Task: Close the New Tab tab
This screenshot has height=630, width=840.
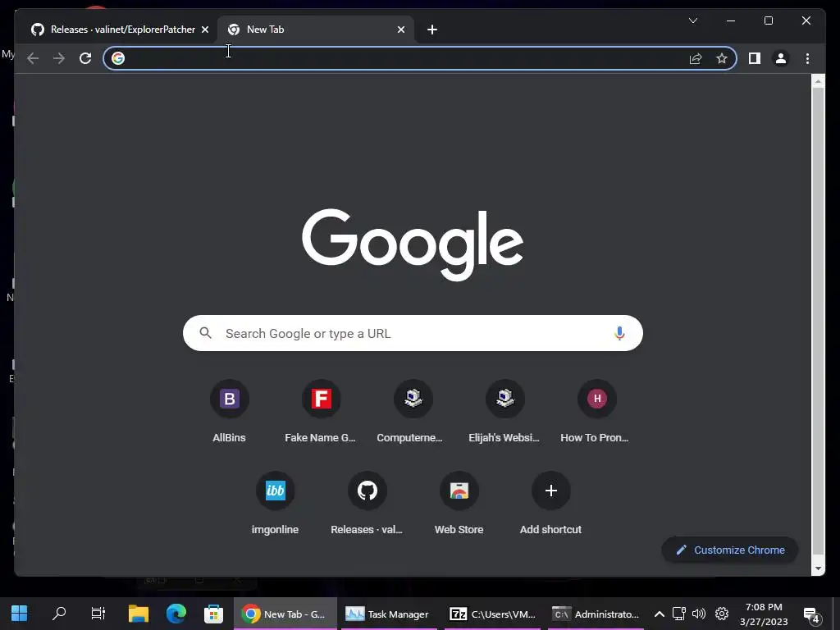Action: 400,30
